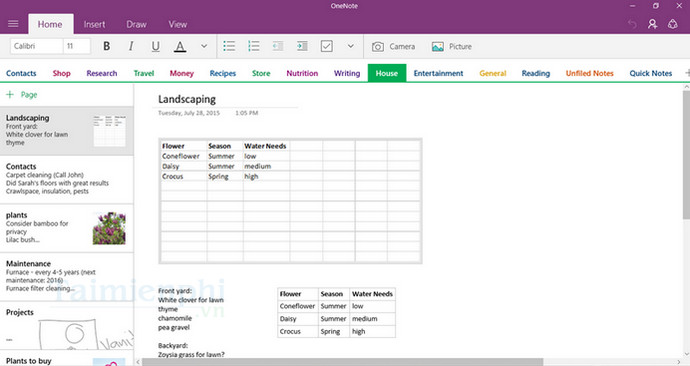690x366 pixels.
Task: Open the Travel section tab
Action: click(x=144, y=73)
